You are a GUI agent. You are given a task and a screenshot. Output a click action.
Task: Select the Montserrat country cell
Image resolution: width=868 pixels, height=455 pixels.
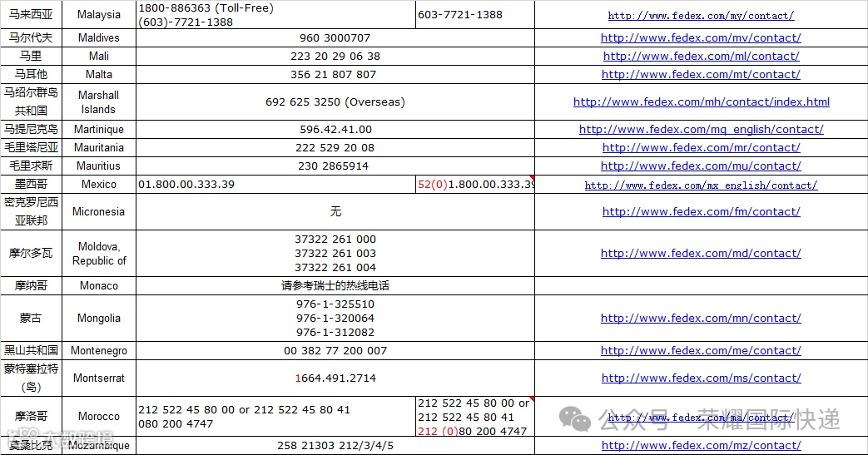pos(98,378)
